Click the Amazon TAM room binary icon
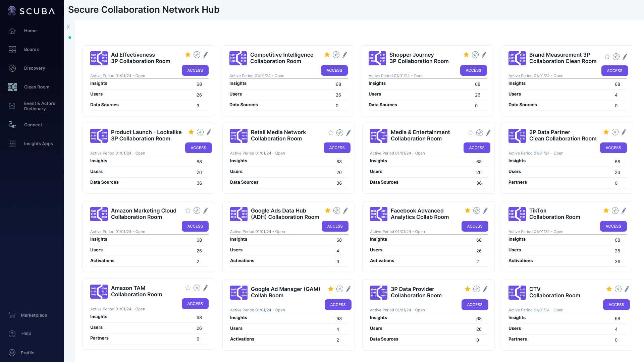Viewport: 644px width, 362px height. pos(99,292)
